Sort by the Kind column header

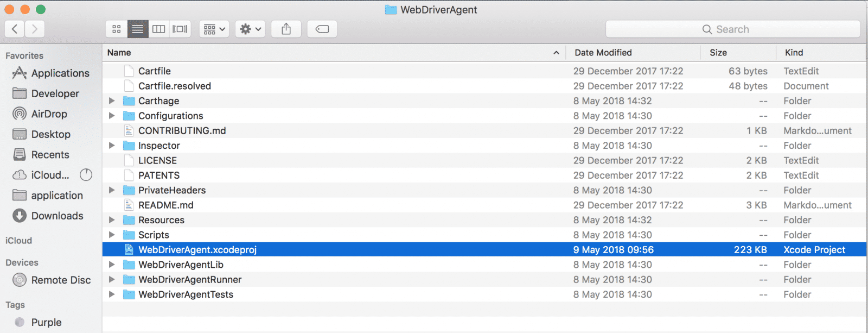(794, 53)
